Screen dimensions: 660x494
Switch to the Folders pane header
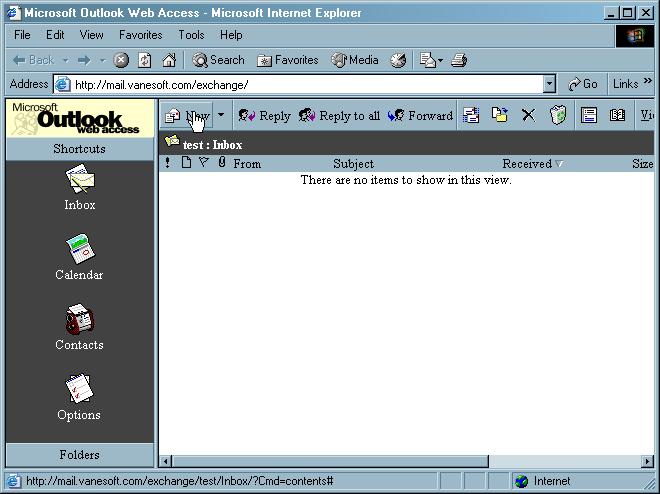pyautogui.click(x=80, y=455)
